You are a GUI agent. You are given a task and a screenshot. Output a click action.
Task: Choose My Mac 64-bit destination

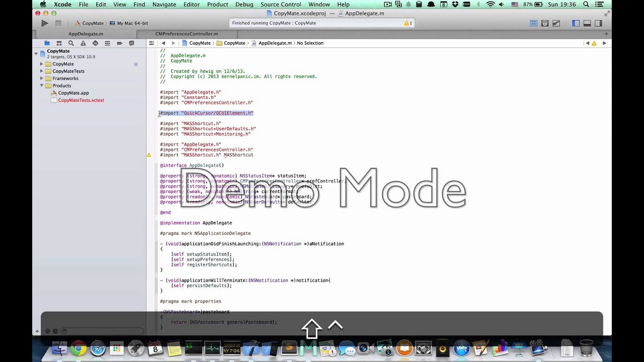click(x=129, y=23)
